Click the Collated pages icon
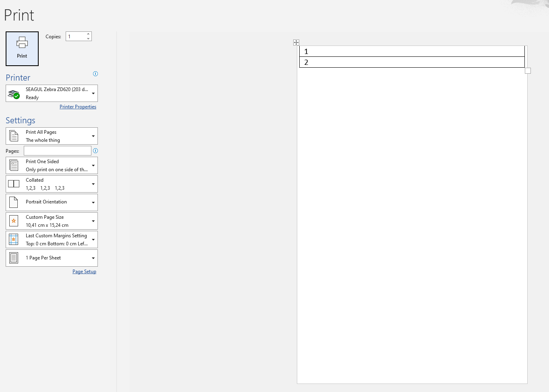 click(x=14, y=184)
